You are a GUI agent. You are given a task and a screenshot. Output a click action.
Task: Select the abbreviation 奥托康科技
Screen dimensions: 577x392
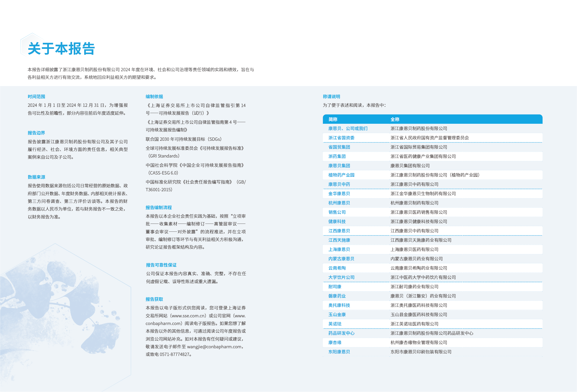(x=339, y=305)
